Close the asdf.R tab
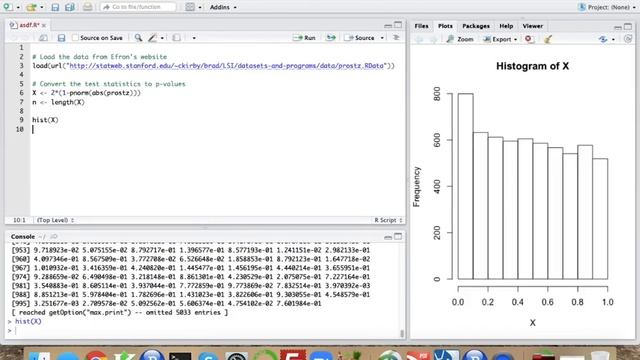Screen dimensions: 640x360 click(44, 25)
